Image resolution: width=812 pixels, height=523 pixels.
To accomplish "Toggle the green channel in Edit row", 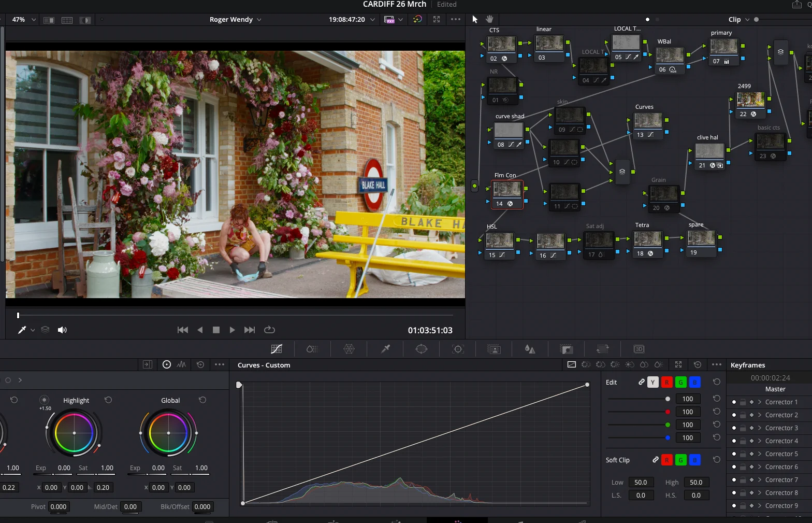I will 681,382.
